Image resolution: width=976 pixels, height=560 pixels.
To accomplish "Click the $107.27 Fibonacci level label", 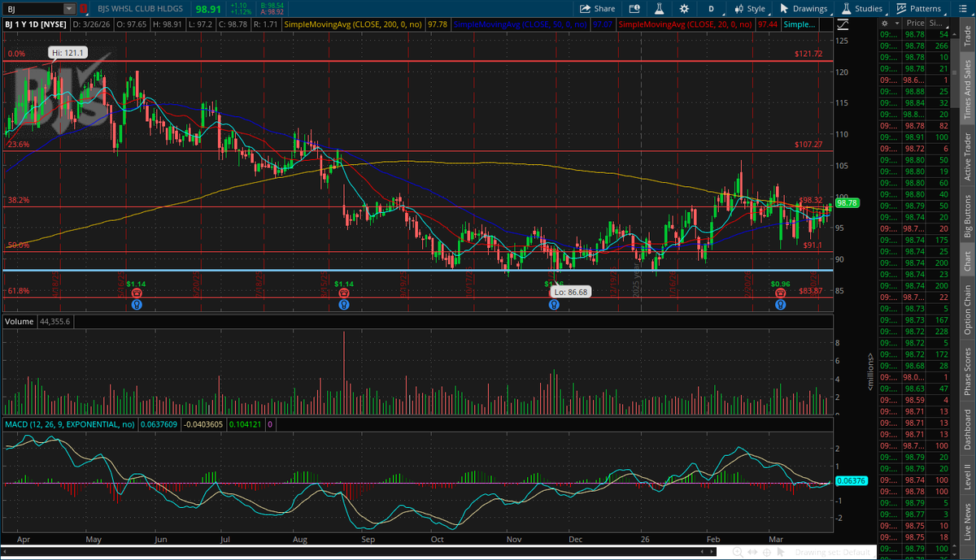I will pos(809,145).
